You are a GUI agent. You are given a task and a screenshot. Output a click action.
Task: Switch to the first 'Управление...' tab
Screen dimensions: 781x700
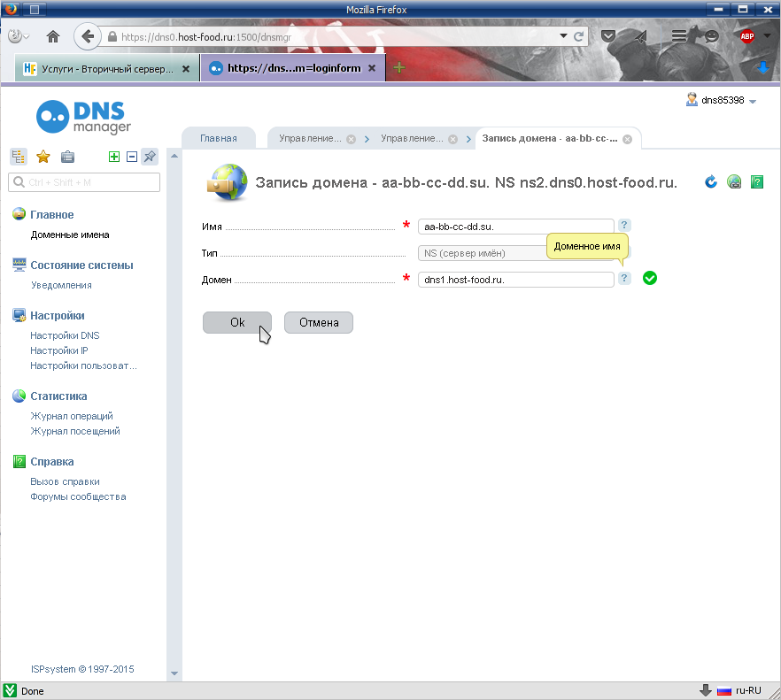point(310,138)
